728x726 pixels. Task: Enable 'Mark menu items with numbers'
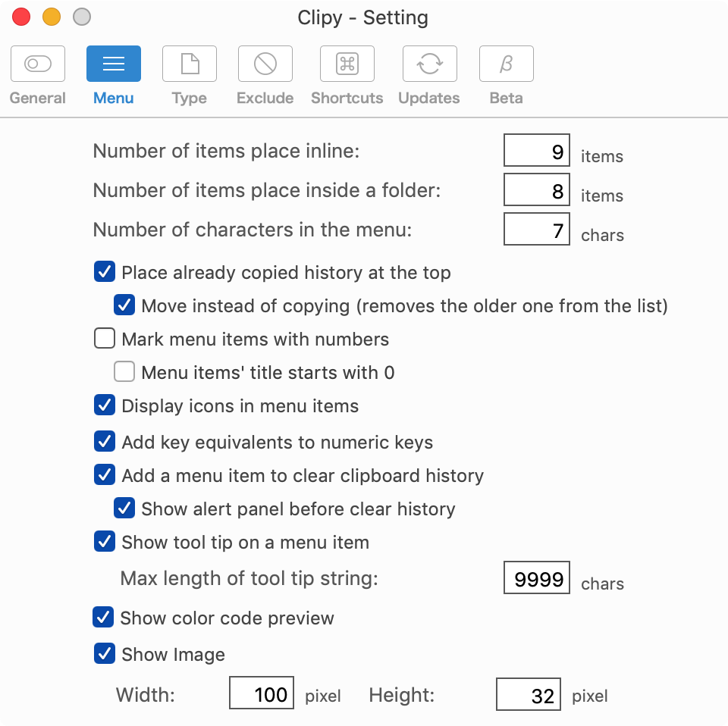click(x=104, y=339)
